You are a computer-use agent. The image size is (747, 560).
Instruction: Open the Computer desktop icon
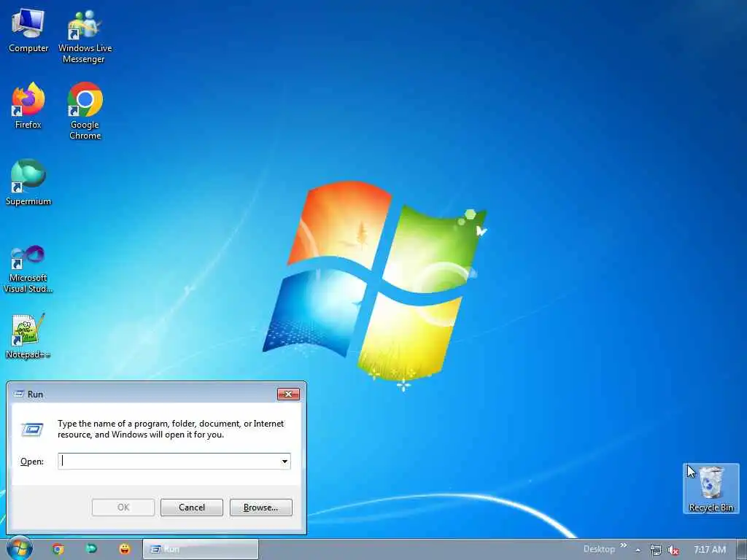[x=28, y=31]
